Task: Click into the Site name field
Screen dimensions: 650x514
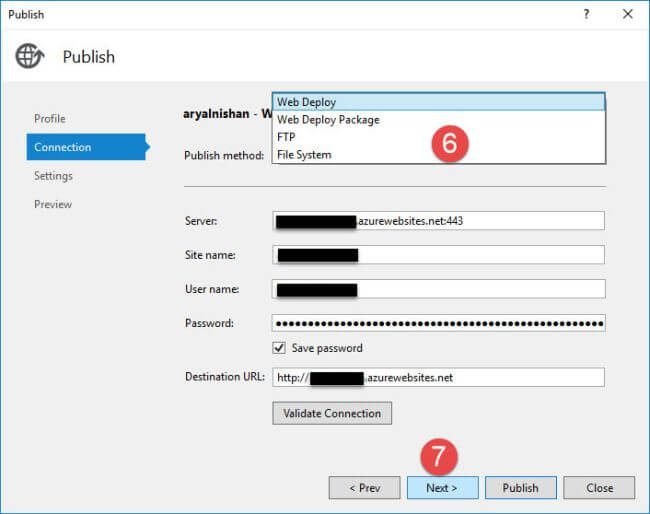Action: pos(439,255)
